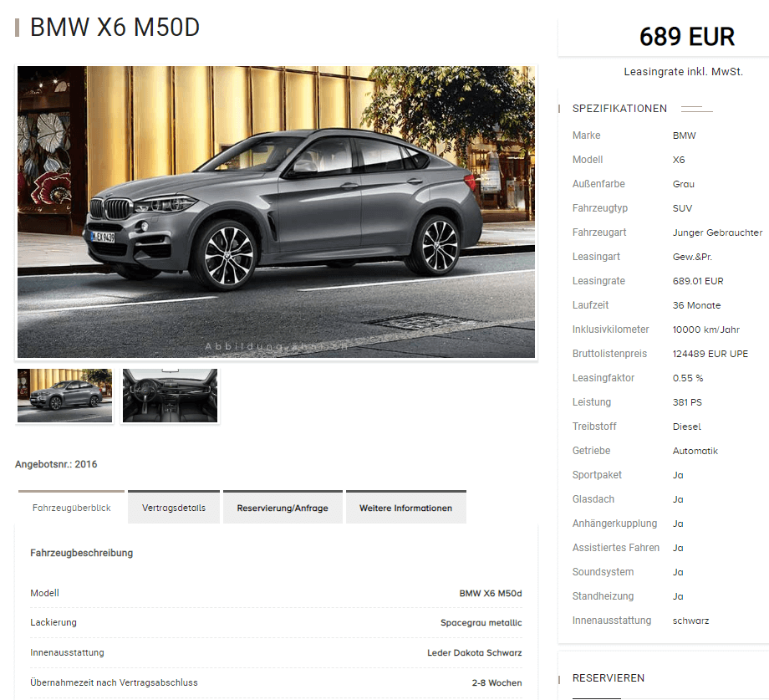Select the exterior car thumbnail
This screenshot has height=700, width=769.
(64, 396)
